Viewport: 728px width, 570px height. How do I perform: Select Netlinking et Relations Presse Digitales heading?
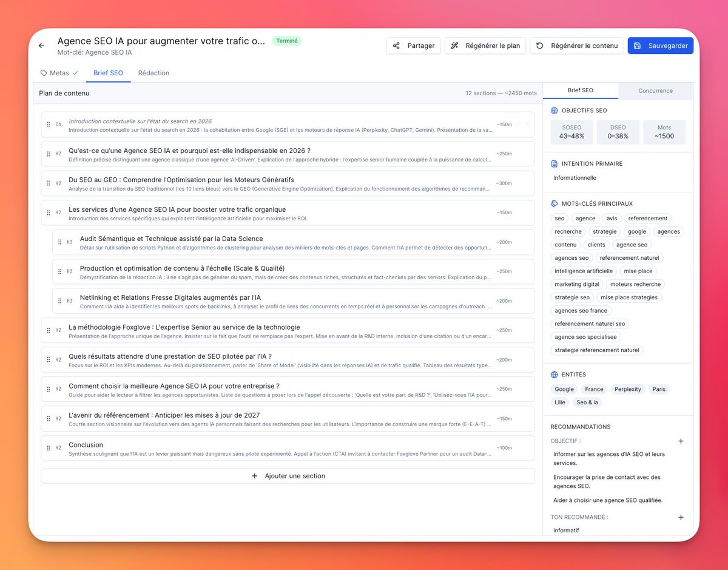170,297
